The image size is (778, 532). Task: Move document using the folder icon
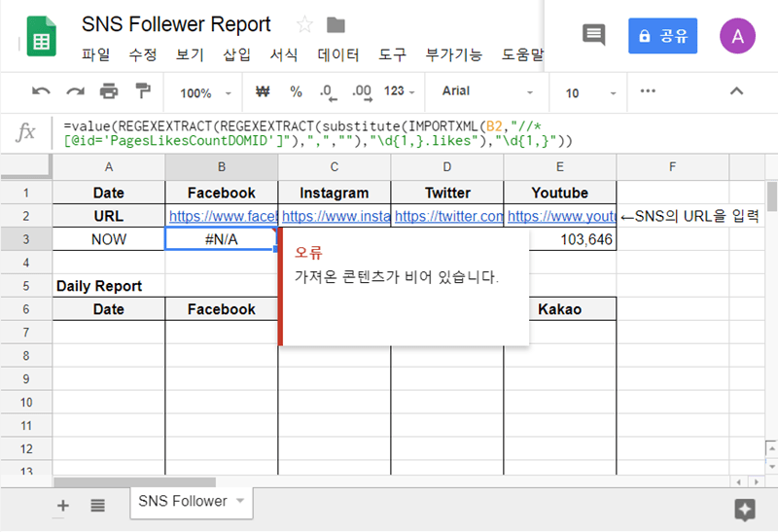[336, 25]
